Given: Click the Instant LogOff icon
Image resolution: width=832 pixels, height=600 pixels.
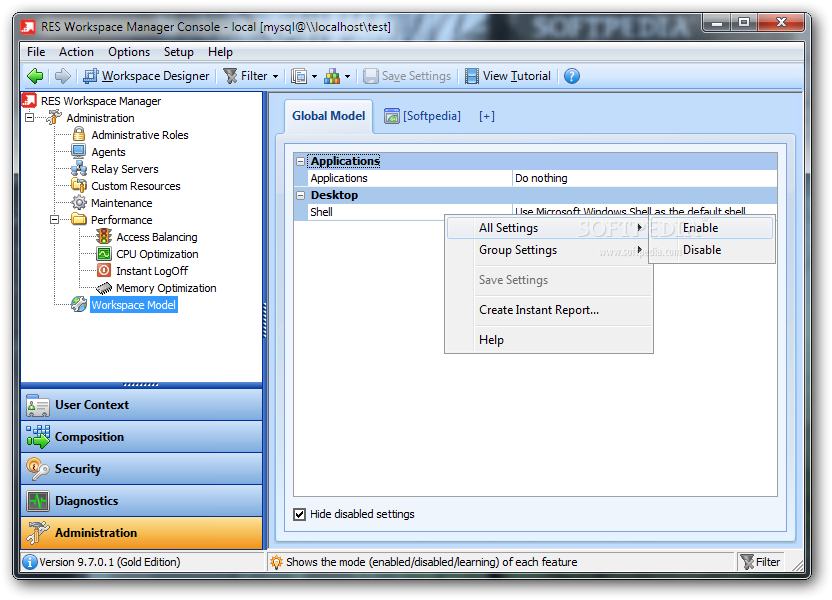Looking at the screenshot, I should coord(104,271).
